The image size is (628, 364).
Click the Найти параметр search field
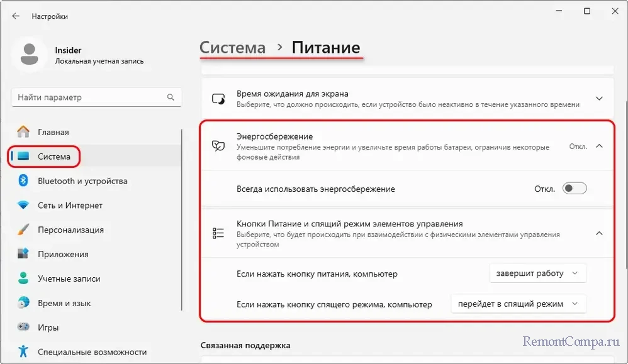click(x=88, y=97)
